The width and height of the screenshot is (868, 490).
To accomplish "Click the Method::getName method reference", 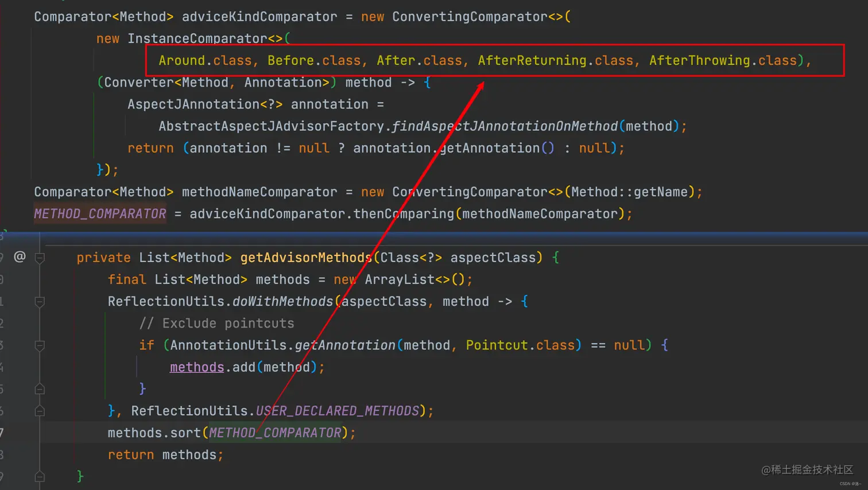I will [630, 192].
